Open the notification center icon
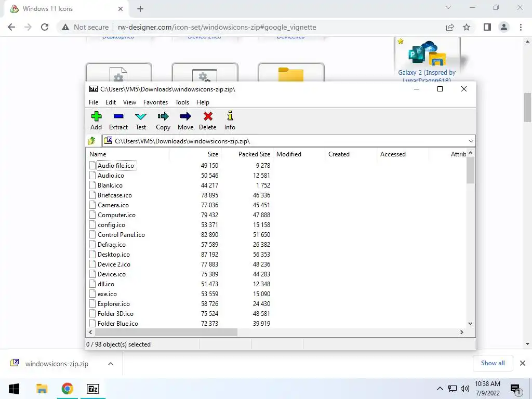This screenshot has height=399, width=532. pyautogui.click(x=515, y=390)
